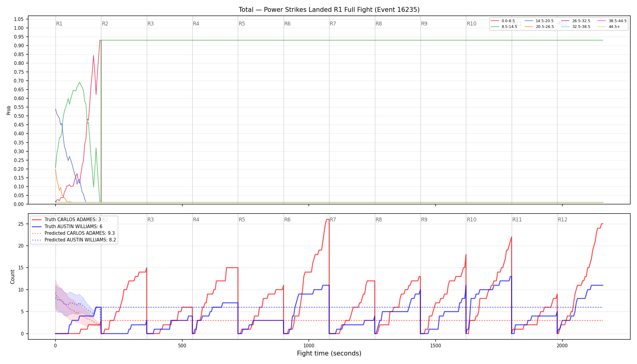The width and height of the screenshot is (637, 364).
Task: Click the R6 round label in top chart
Action: coord(287,24)
